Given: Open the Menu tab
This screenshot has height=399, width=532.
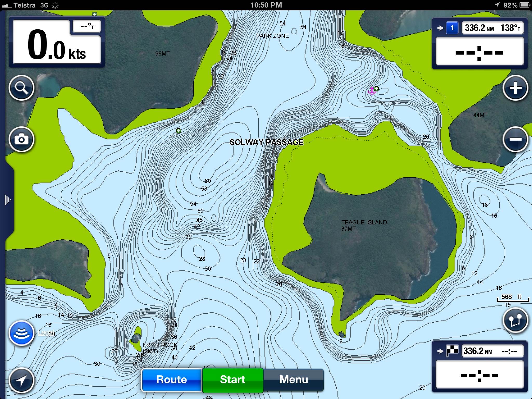Looking at the screenshot, I should [294, 380].
